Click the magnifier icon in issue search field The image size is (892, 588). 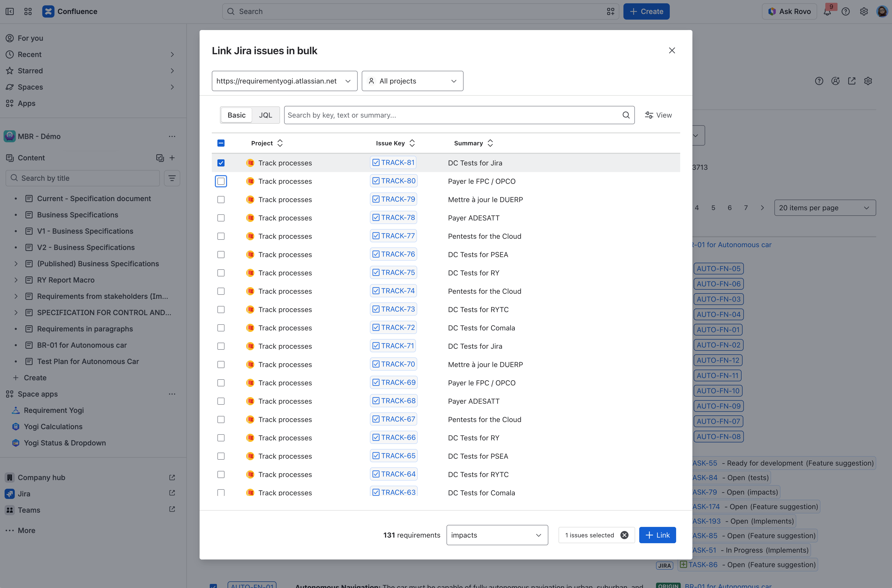pos(626,115)
